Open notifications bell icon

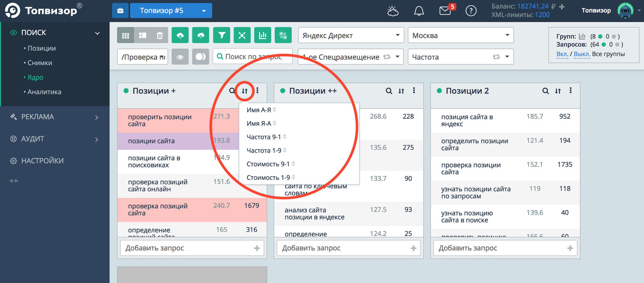coord(419,11)
